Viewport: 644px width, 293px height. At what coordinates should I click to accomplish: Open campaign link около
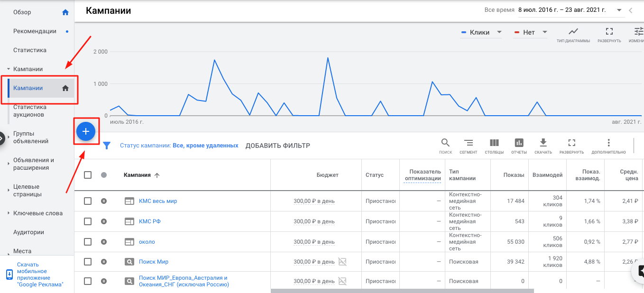(147, 242)
